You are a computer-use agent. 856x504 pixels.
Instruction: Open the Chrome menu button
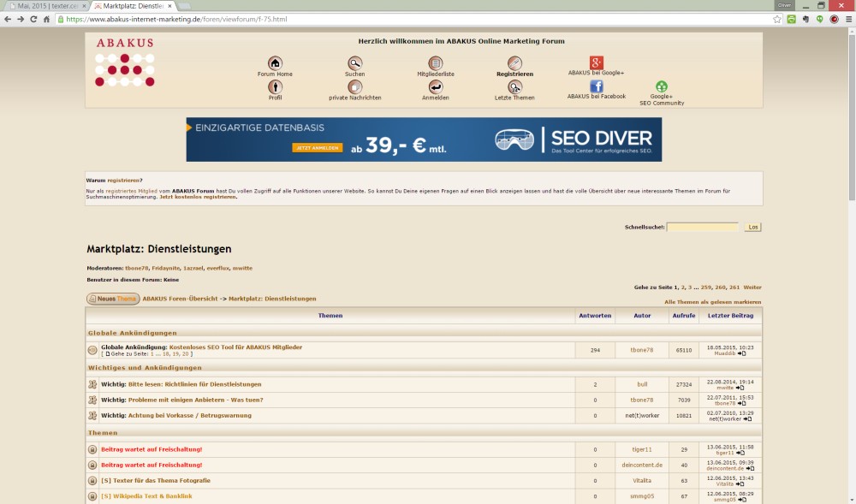(847, 19)
